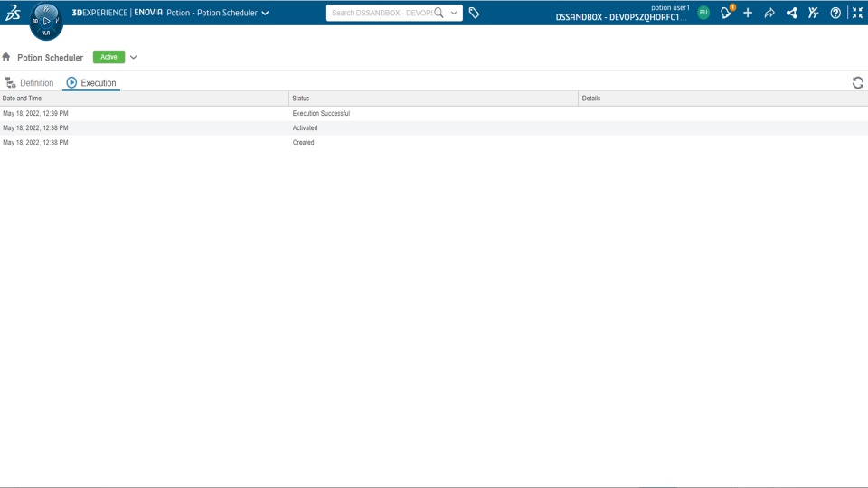Focus the Search DSSANDBOX field

coord(382,13)
